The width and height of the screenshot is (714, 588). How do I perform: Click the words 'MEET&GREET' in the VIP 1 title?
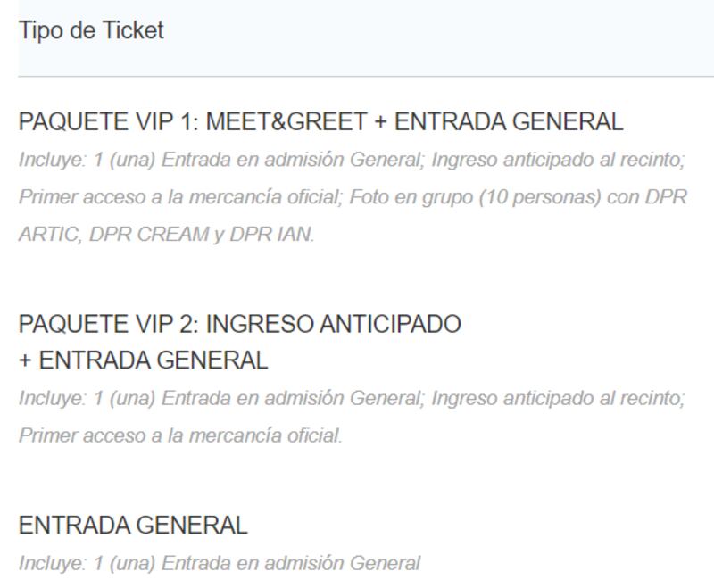click(x=286, y=122)
